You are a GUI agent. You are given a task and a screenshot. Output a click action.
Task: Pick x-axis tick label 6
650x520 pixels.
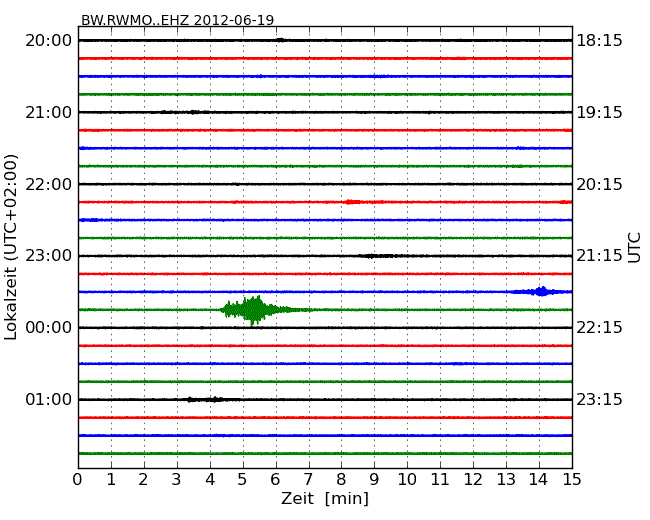[x=275, y=479]
